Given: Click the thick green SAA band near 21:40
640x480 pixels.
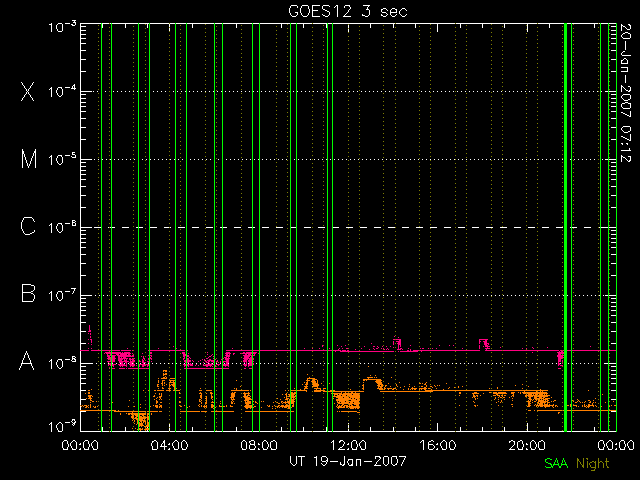Looking at the screenshot, I should (x=565, y=227).
